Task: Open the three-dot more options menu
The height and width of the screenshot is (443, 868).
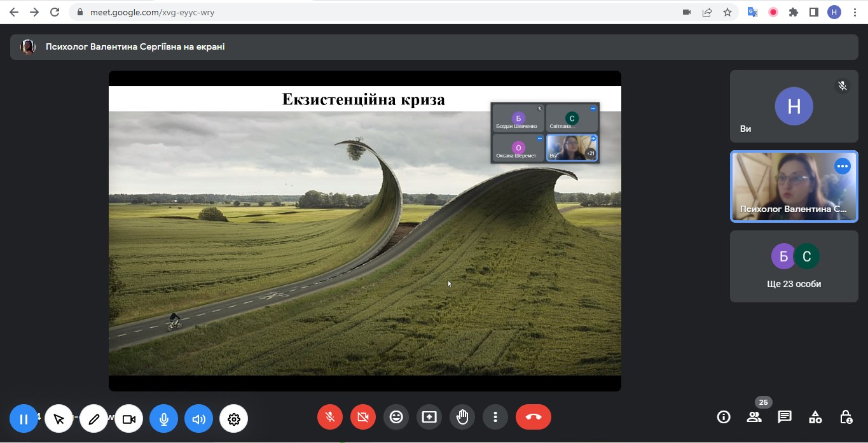Action: [495, 417]
